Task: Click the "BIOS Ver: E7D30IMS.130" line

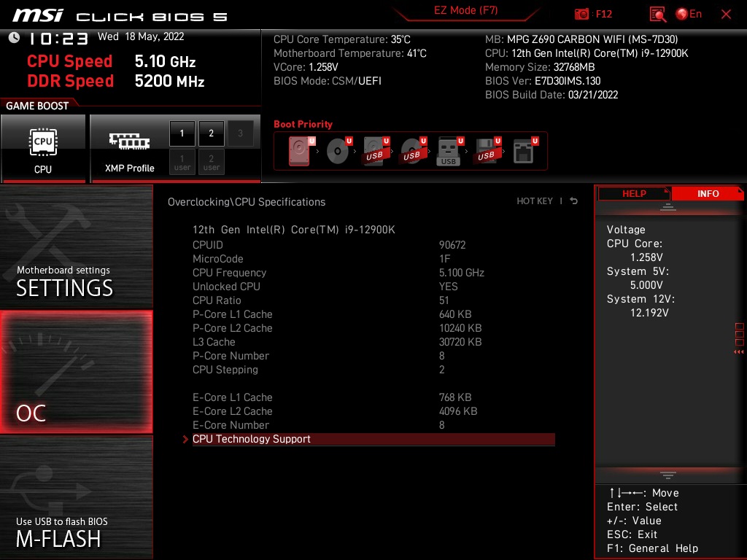Action: (543, 81)
